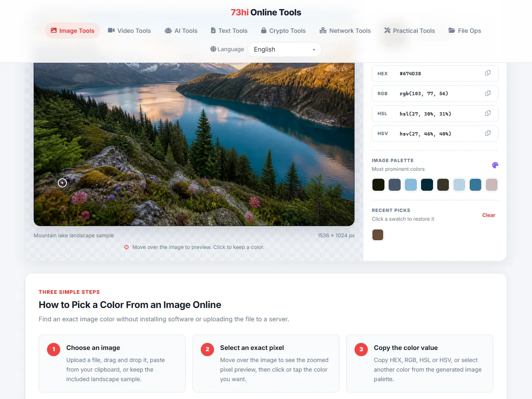Select the sky blue palette swatch

pyautogui.click(x=411, y=185)
